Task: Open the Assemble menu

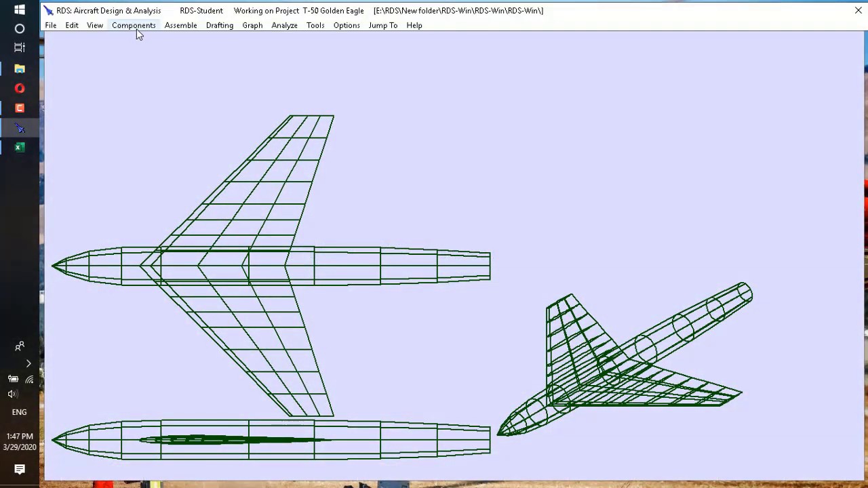Action: click(180, 25)
